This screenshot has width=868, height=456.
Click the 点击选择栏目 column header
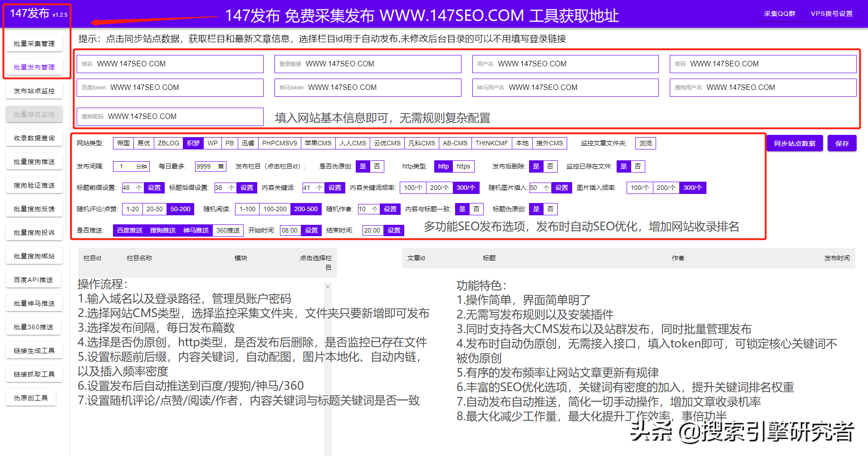pos(315,263)
